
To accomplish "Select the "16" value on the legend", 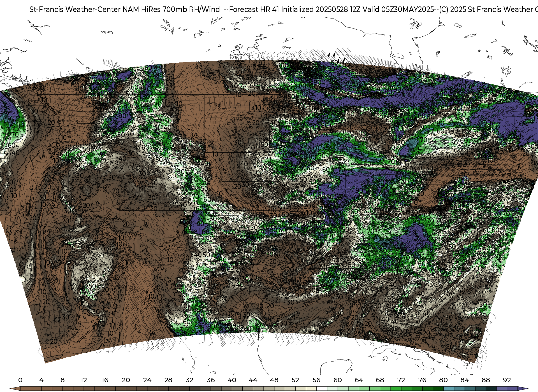I will [x=105, y=380].
